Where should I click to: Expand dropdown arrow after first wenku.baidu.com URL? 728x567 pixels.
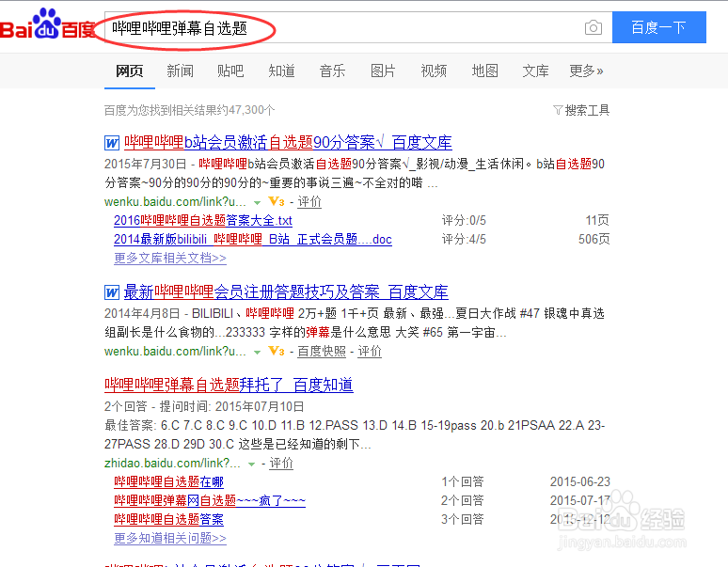(257, 203)
